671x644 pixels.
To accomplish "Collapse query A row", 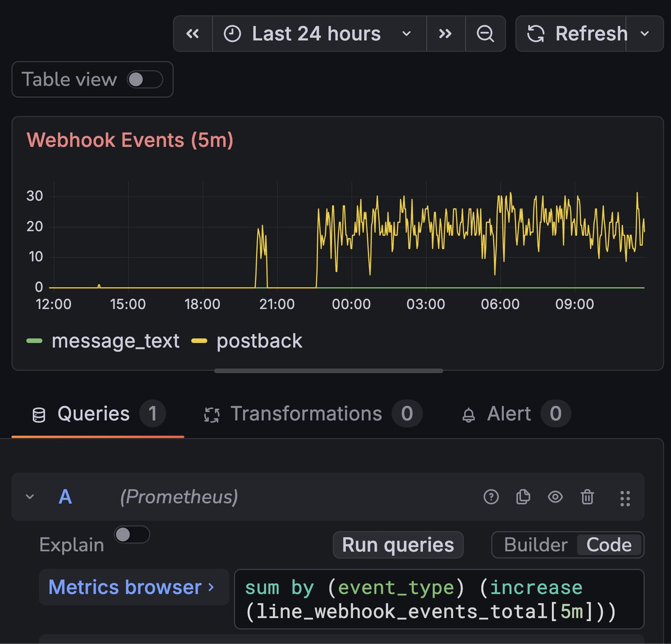I will (30, 496).
